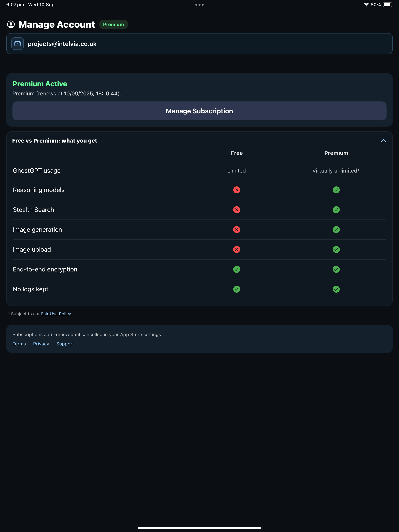Click the "Premium" column header
Image resolution: width=399 pixels, height=532 pixels.
pyautogui.click(x=336, y=153)
